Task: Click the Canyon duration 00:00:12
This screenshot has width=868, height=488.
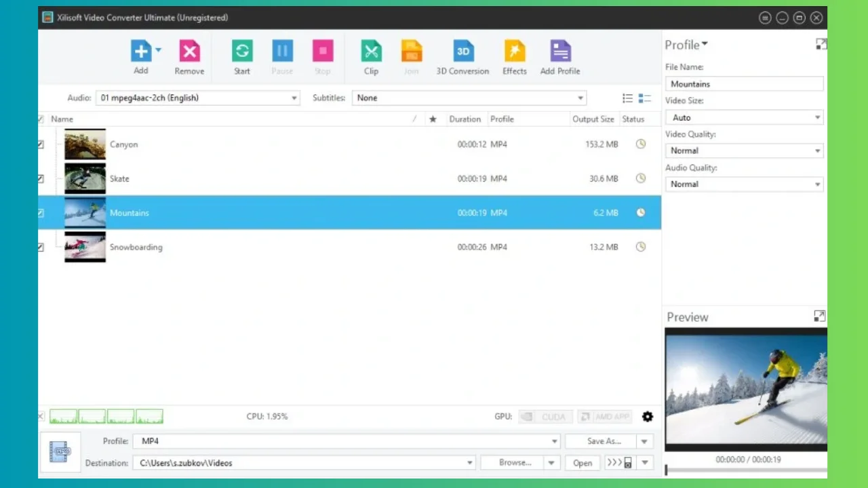Action: (472, 144)
